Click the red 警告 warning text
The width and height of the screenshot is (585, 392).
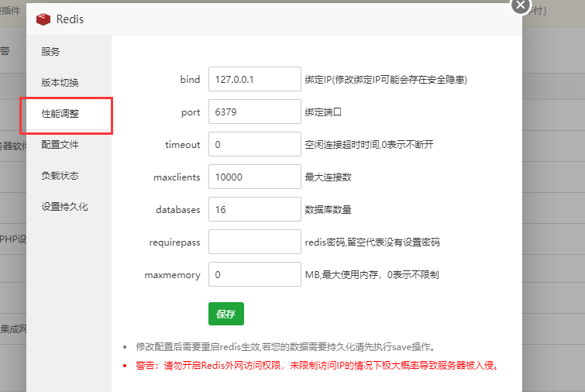pos(318,365)
